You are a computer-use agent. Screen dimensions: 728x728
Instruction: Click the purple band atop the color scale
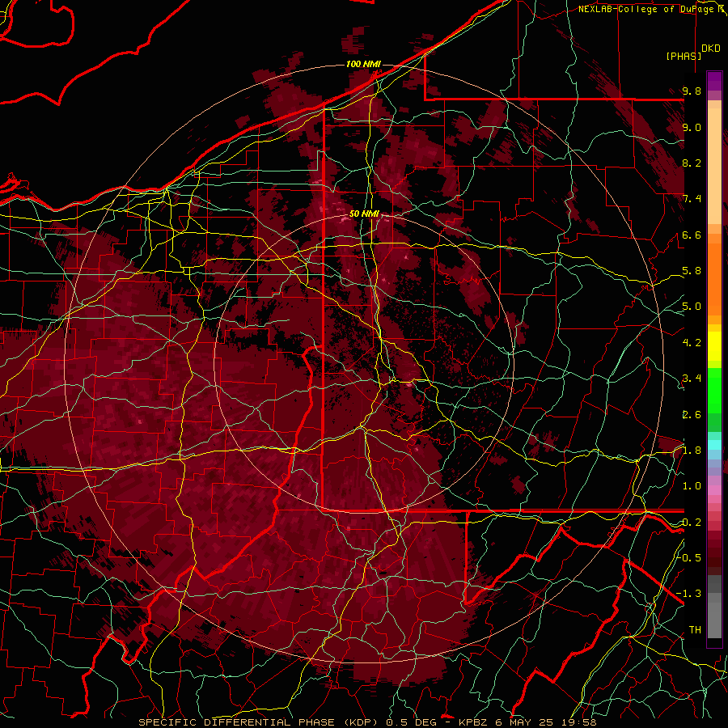[x=714, y=81]
